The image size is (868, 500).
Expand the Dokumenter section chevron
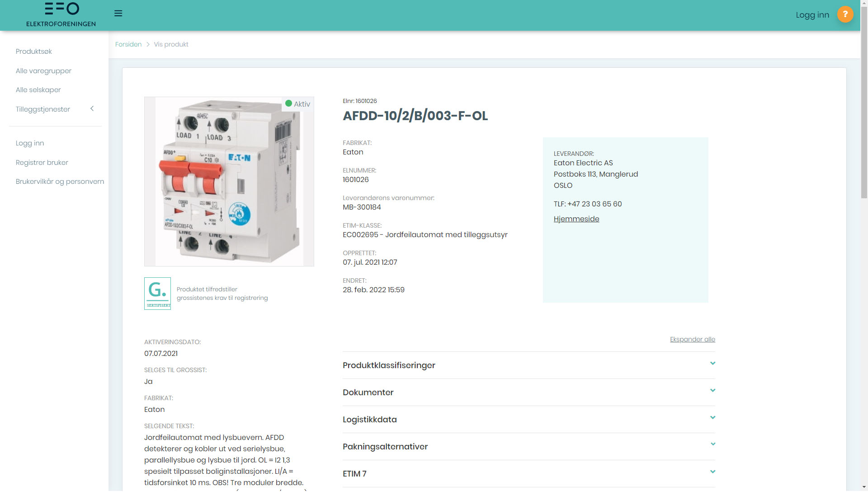click(x=712, y=391)
